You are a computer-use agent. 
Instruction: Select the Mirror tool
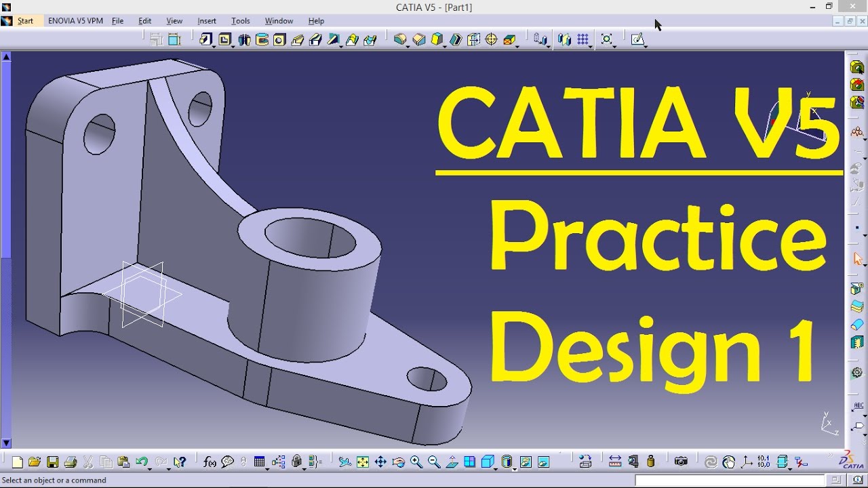pyautogui.click(x=564, y=39)
